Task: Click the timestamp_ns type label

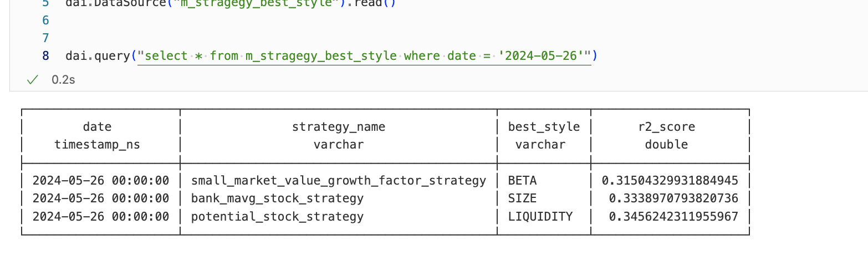Action: tap(97, 145)
